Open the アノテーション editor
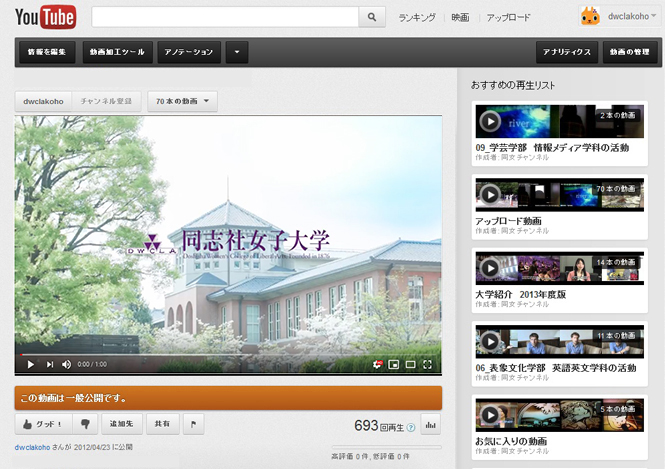This screenshot has height=469, width=665. tap(189, 52)
